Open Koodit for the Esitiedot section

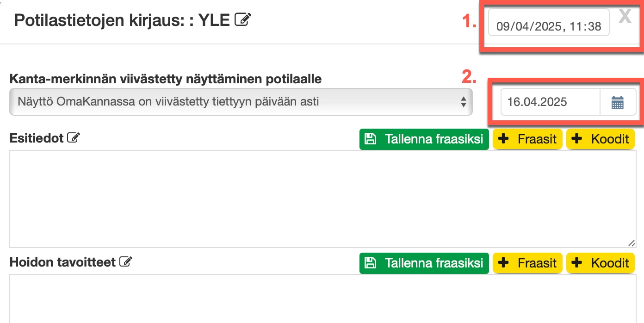pyautogui.click(x=601, y=139)
